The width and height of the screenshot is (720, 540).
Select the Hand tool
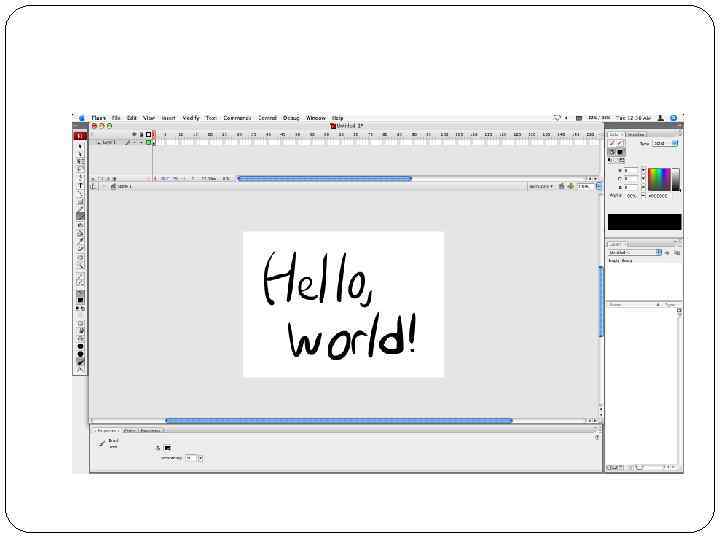pos(80,258)
